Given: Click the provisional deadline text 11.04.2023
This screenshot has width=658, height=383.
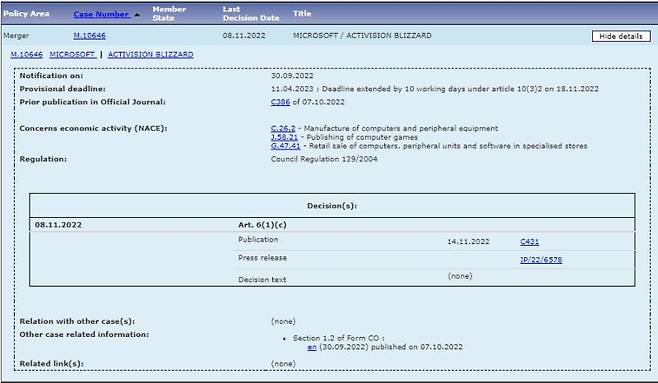Looking at the screenshot, I should (292, 89).
